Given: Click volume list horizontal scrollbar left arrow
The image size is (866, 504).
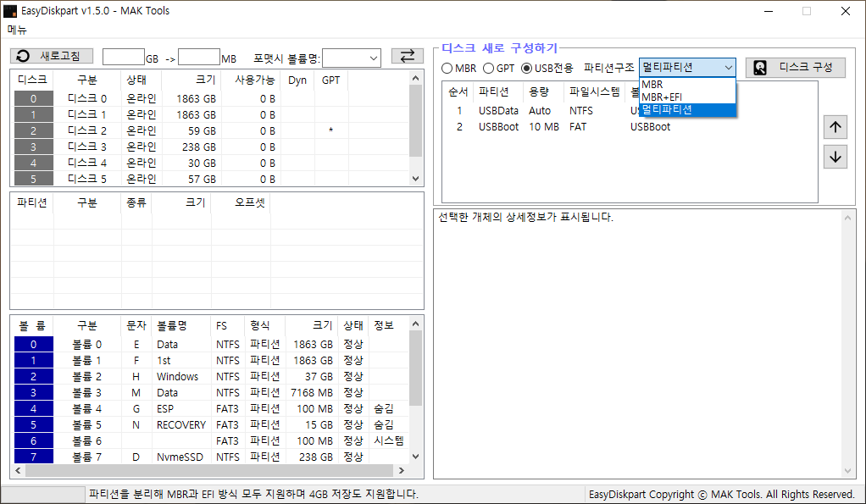Looking at the screenshot, I should [18, 470].
